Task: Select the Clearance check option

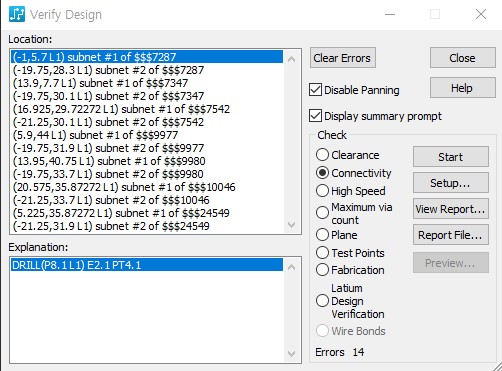Action: point(322,155)
